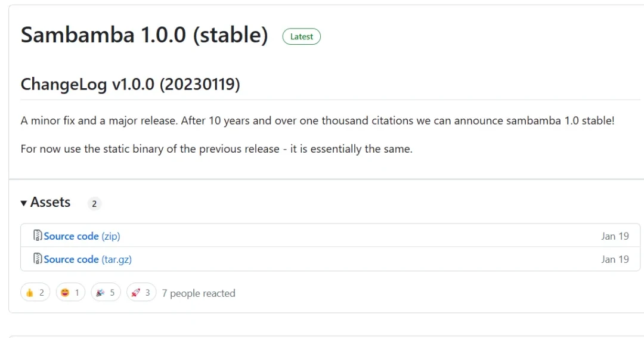The width and height of the screenshot is (644, 338).
Task: Open the Sambamba 1.0.0 (stable) release title
Action: tap(144, 35)
